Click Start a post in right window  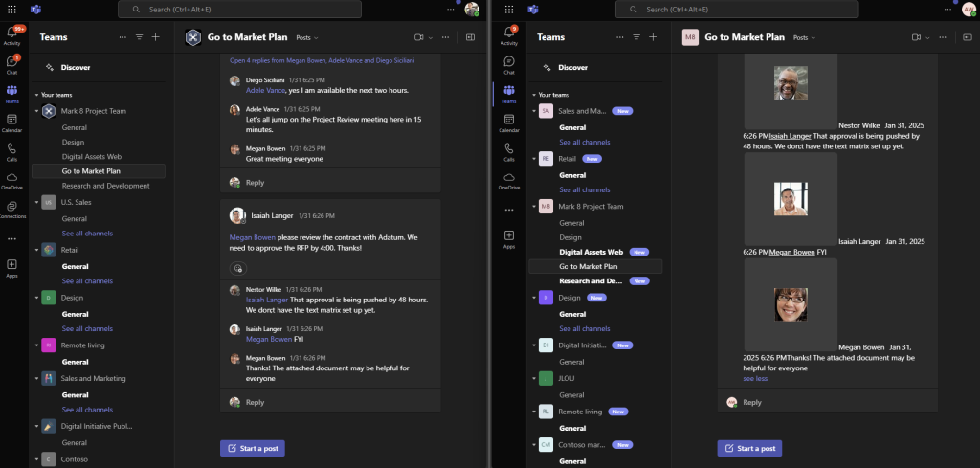[749, 448]
